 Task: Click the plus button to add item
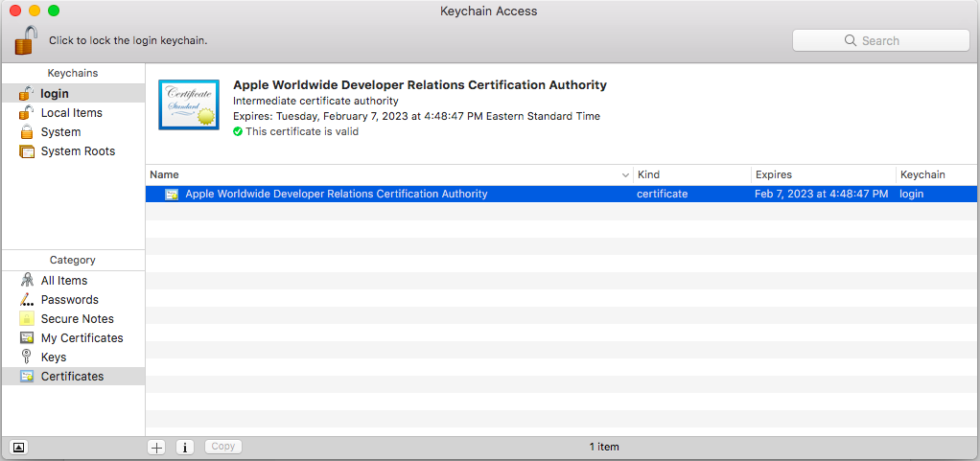click(x=156, y=447)
